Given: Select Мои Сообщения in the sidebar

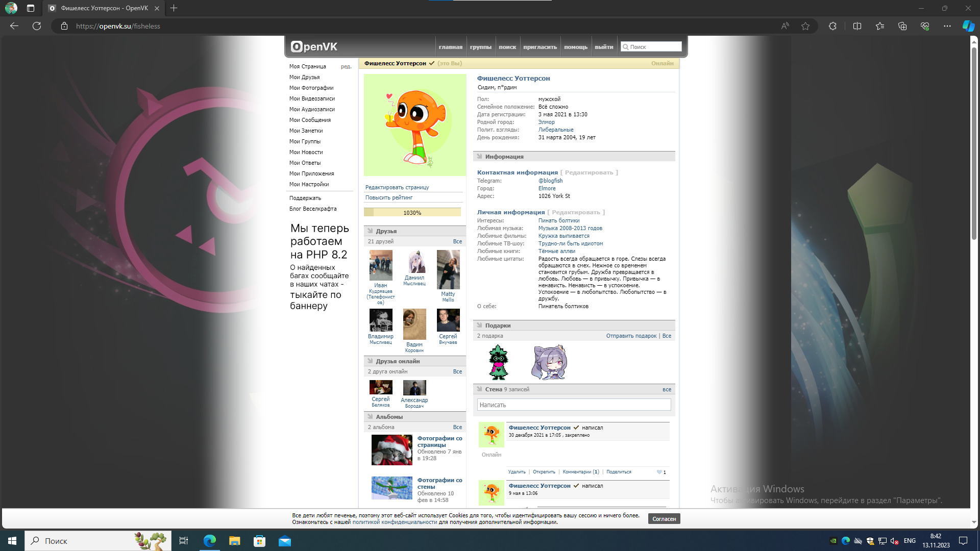Looking at the screenshot, I should pyautogui.click(x=310, y=120).
